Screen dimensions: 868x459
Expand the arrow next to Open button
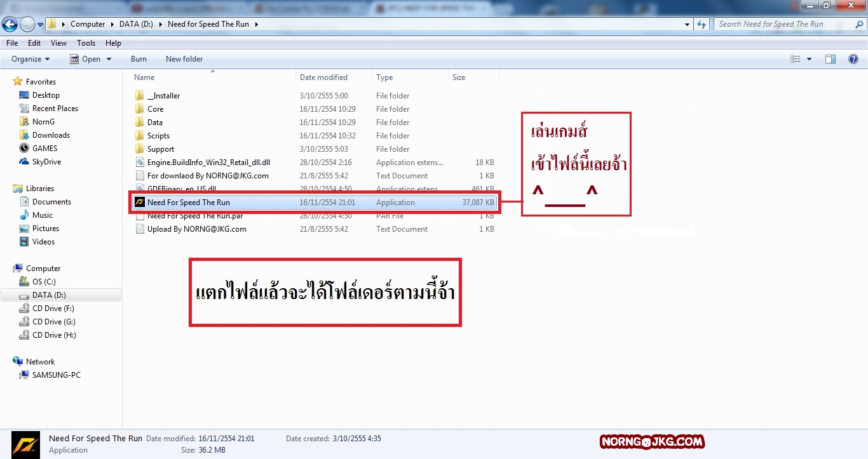[109, 59]
